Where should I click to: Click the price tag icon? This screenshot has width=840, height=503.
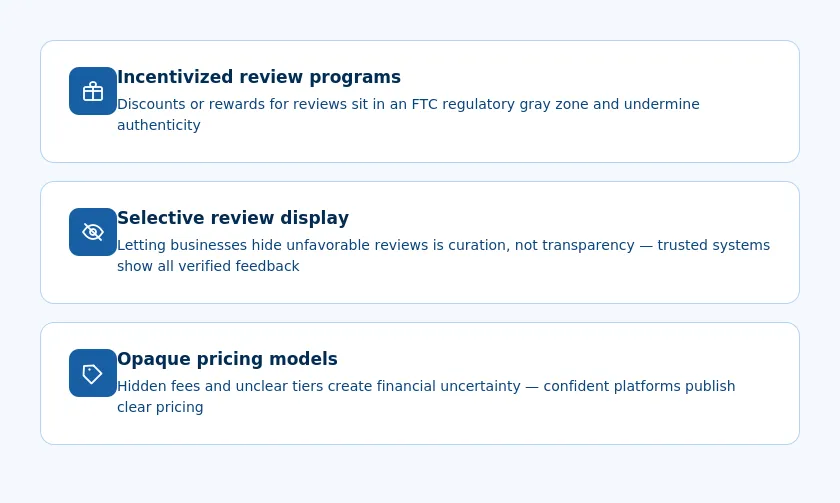click(93, 373)
